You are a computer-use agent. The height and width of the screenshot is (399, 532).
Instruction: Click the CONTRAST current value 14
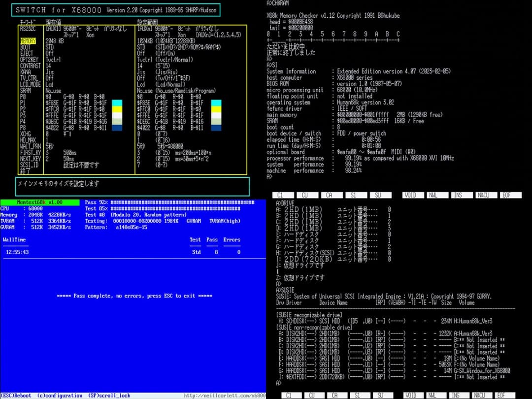tap(48, 66)
